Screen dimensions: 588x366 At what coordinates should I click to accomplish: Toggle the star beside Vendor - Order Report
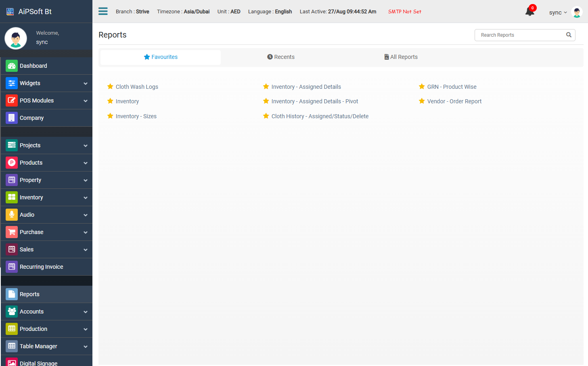(x=422, y=101)
